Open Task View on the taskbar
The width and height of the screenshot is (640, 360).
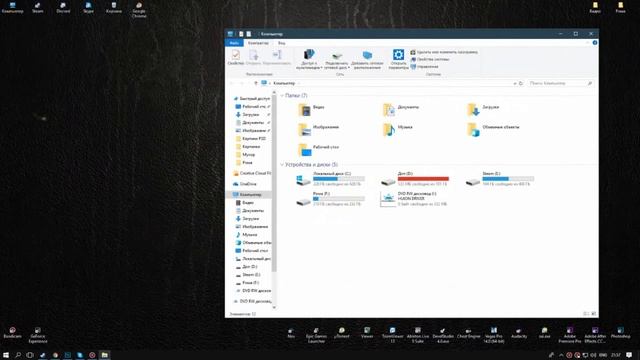click(30, 355)
